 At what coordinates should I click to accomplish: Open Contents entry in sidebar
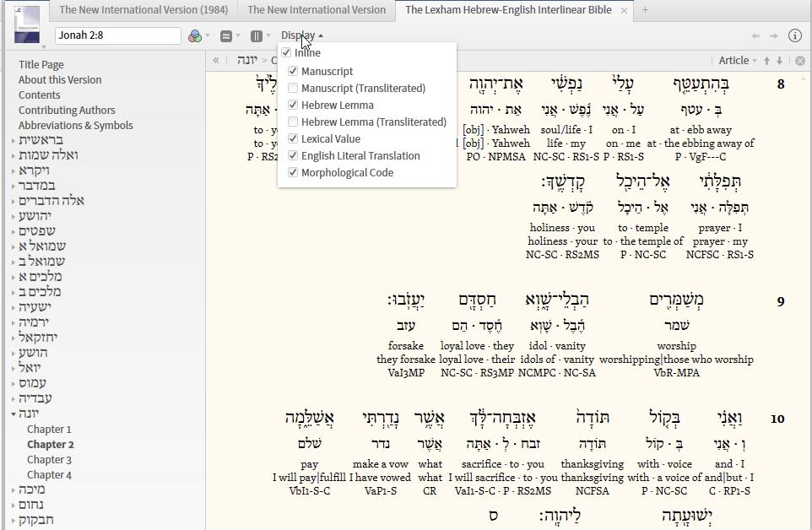[40, 95]
